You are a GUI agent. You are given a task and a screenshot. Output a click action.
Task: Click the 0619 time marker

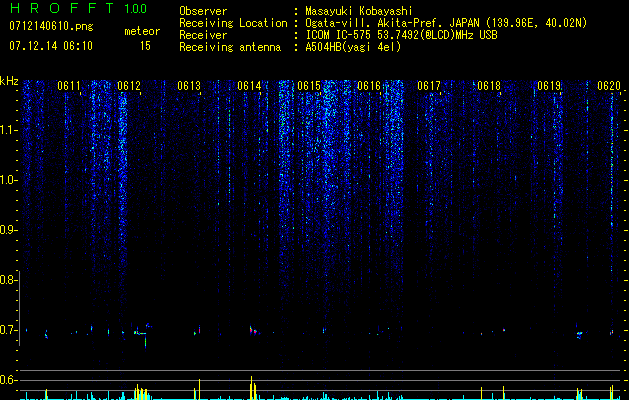click(549, 86)
